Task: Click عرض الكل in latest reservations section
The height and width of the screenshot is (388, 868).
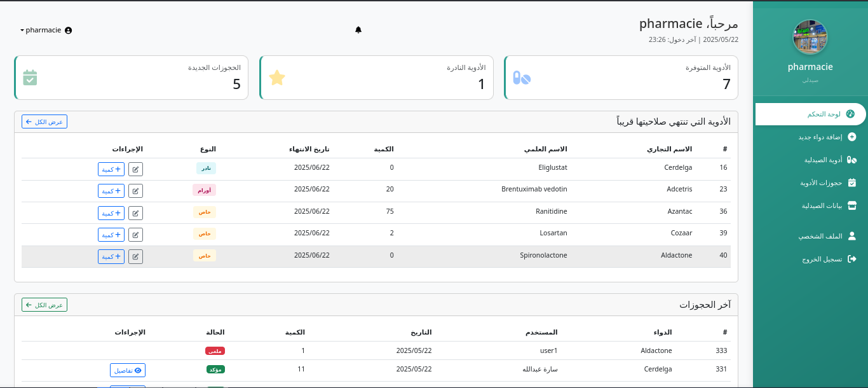Action: tap(44, 305)
